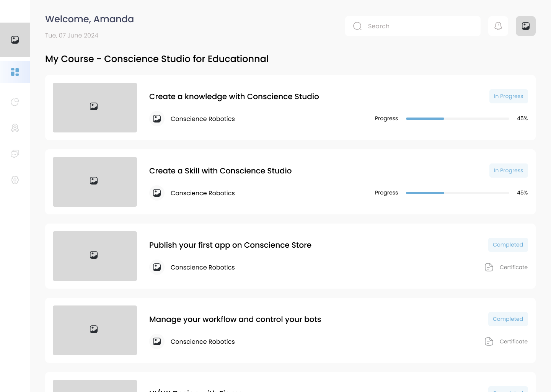551x392 pixels.
Task: Click Completed badge on Publish app course
Action: [508, 245]
